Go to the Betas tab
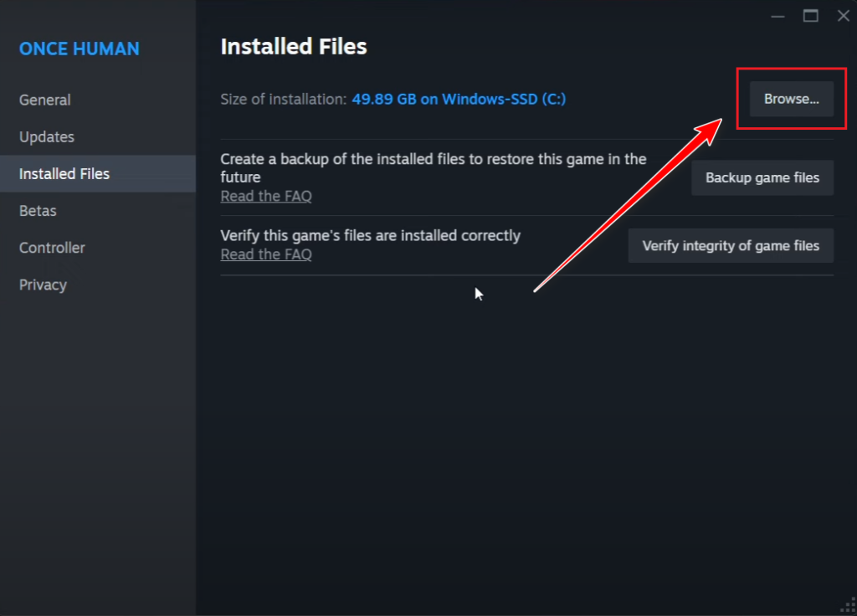 pyautogui.click(x=38, y=210)
